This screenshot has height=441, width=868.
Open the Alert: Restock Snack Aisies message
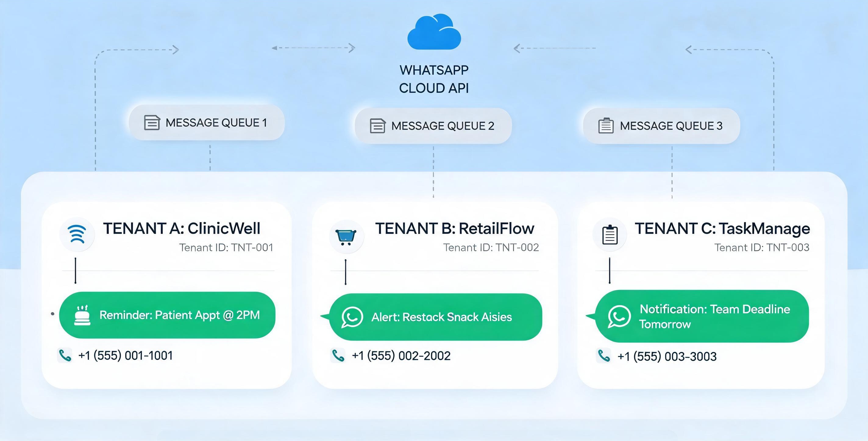coord(435,317)
